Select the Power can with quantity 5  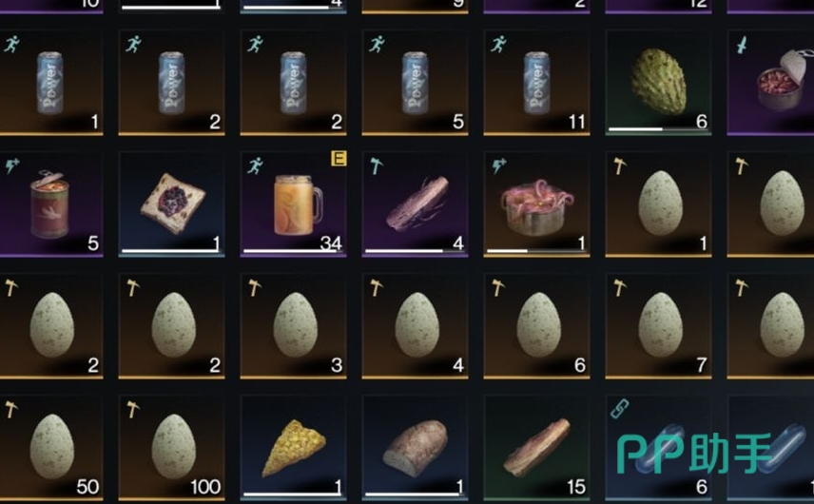(416, 83)
